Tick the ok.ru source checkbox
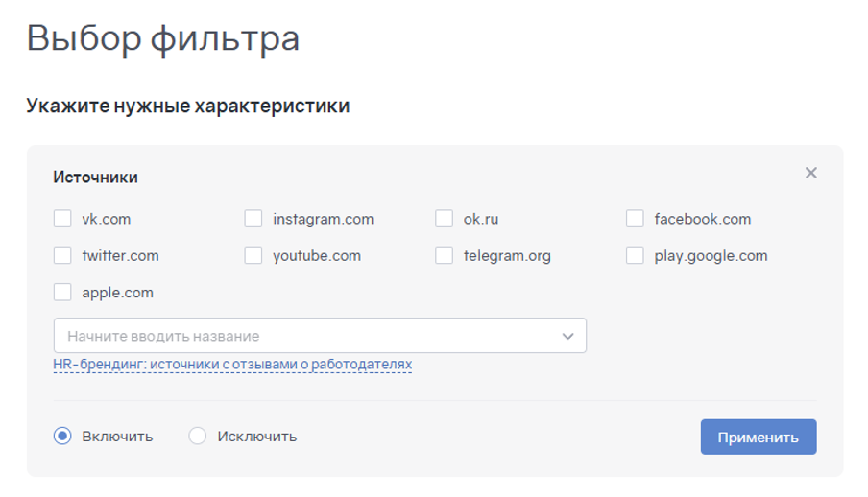868x497 pixels. pyautogui.click(x=444, y=219)
